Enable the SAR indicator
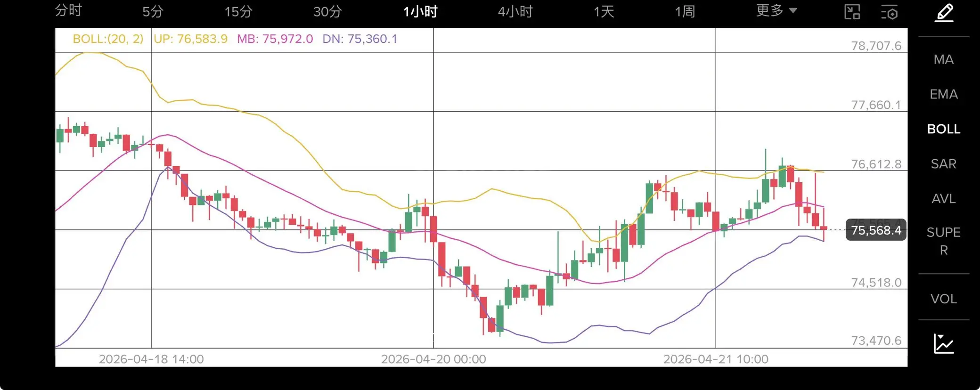 coord(944,164)
